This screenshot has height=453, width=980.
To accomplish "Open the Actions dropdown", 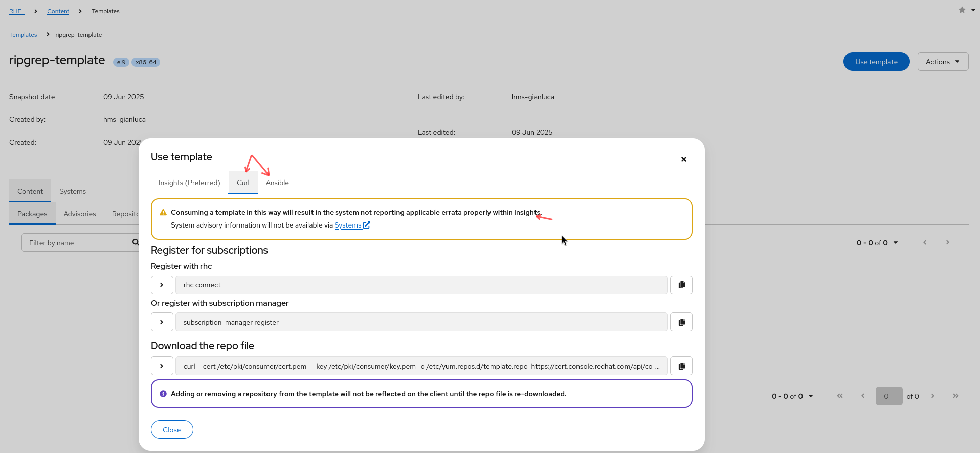I will [x=943, y=62].
